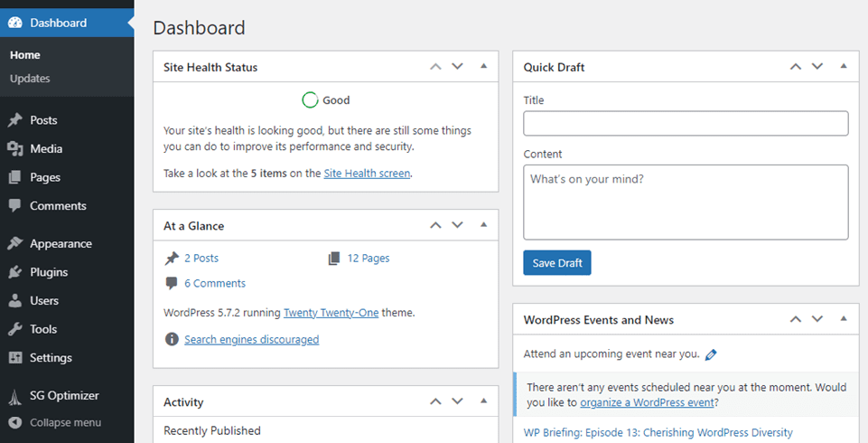Collapse the Quick Draft panel

click(x=844, y=66)
